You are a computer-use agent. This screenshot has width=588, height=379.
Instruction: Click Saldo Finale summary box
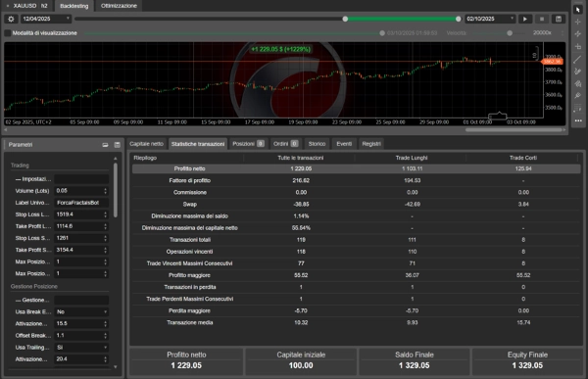click(414, 361)
